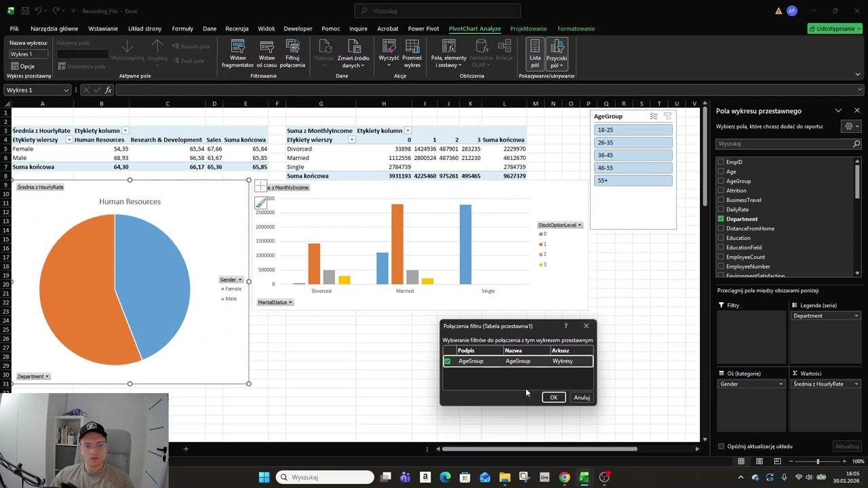Click Wstaw oś czasu timeline icon
Screen dimensions: 868x488
tap(267, 54)
